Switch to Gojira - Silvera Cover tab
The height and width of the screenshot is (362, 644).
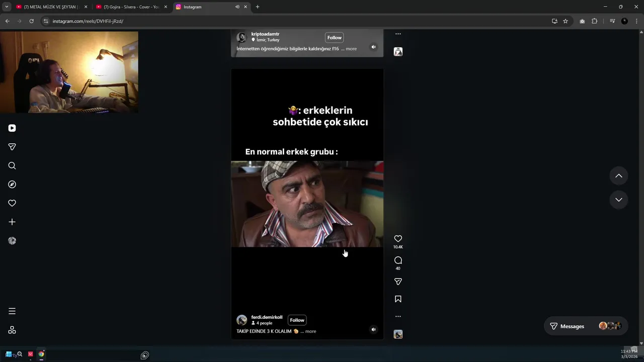(131, 7)
